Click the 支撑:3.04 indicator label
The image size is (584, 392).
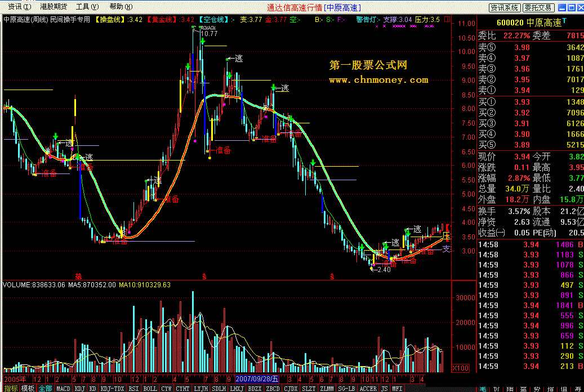point(398,19)
